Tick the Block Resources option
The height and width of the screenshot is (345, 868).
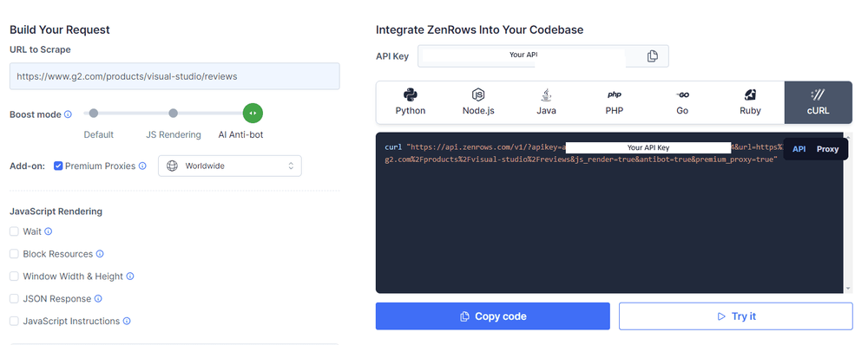(14, 254)
